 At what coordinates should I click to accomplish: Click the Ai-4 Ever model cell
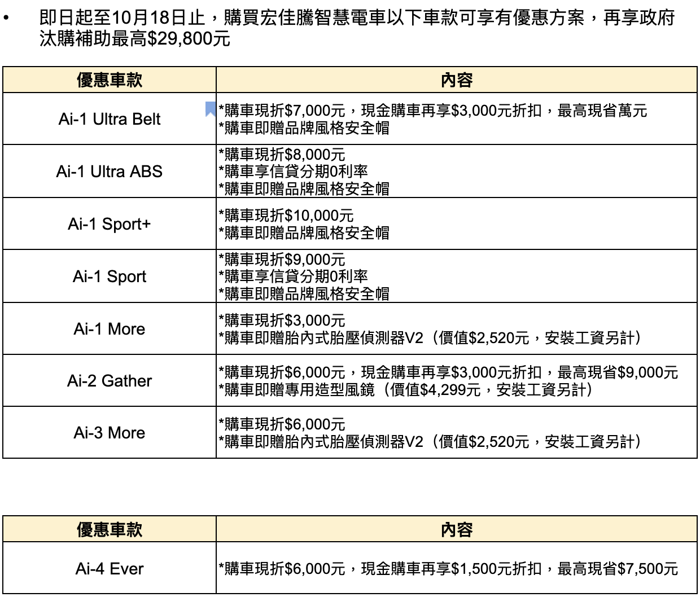110,568
